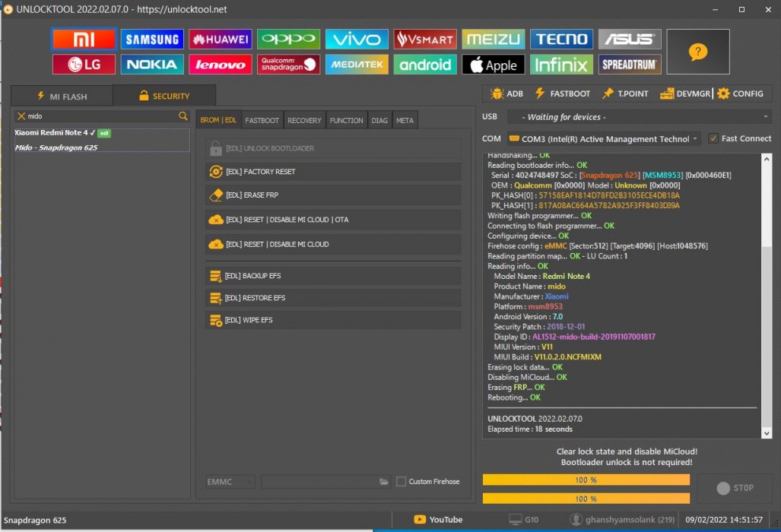Select Xiaomi Redmi Note 4 device entry
Image resolution: width=781 pixels, height=532 pixels.
pyautogui.click(x=102, y=140)
